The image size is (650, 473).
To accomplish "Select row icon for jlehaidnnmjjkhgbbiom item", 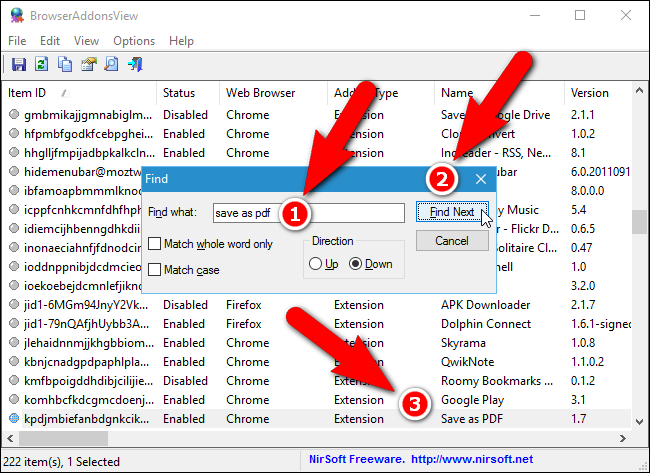I will 14,342.
